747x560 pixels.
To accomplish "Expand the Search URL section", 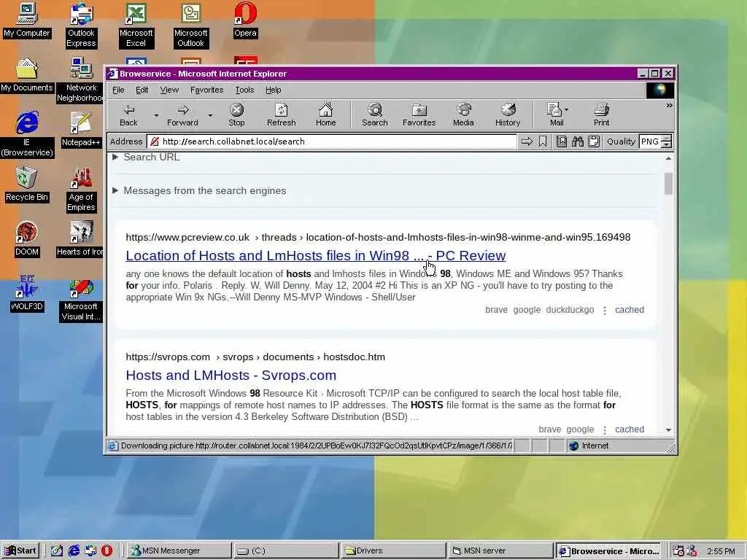I will tap(146, 157).
